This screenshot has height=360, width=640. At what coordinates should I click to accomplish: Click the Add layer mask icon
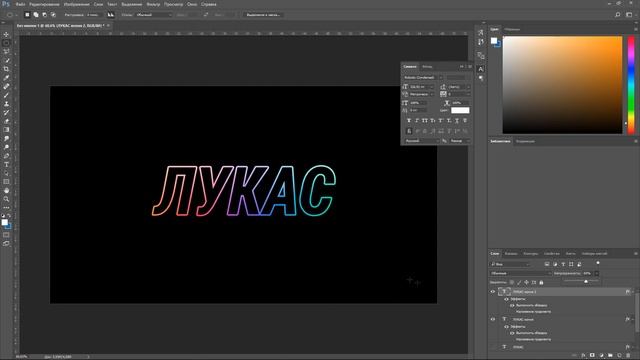point(592,356)
